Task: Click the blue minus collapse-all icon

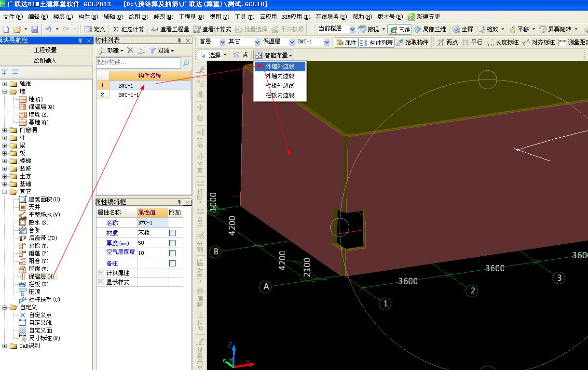Action: 15,73
